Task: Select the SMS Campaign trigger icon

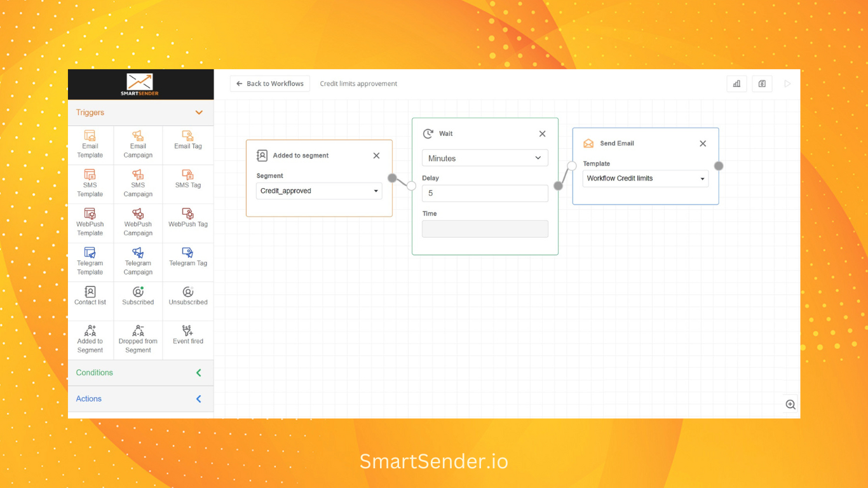Action: 138,175
